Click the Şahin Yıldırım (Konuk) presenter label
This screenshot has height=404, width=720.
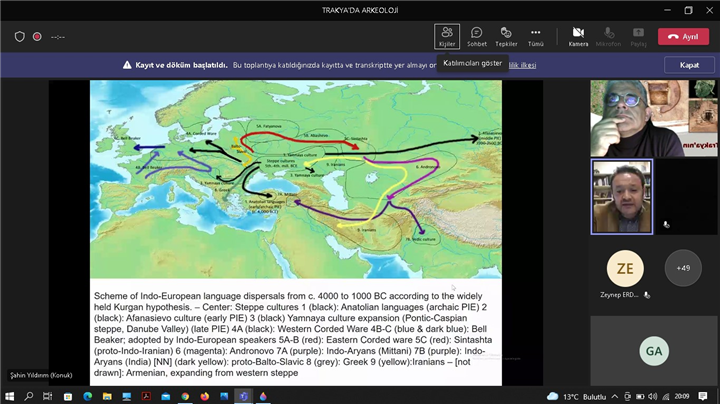pyautogui.click(x=41, y=375)
